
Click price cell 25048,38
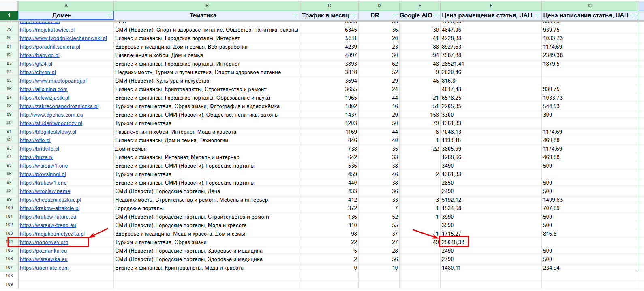pyautogui.click(x=491, y=242)
